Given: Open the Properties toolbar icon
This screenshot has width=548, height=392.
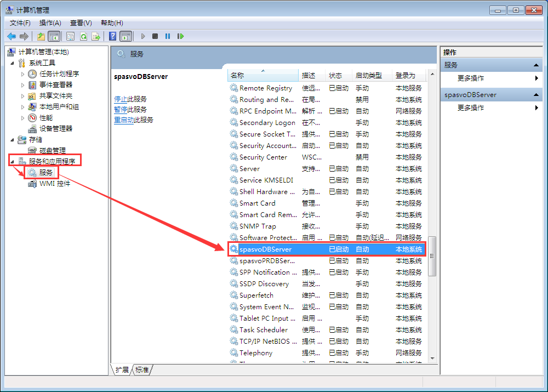Looking at the screenshot, I should click(71, 36).
